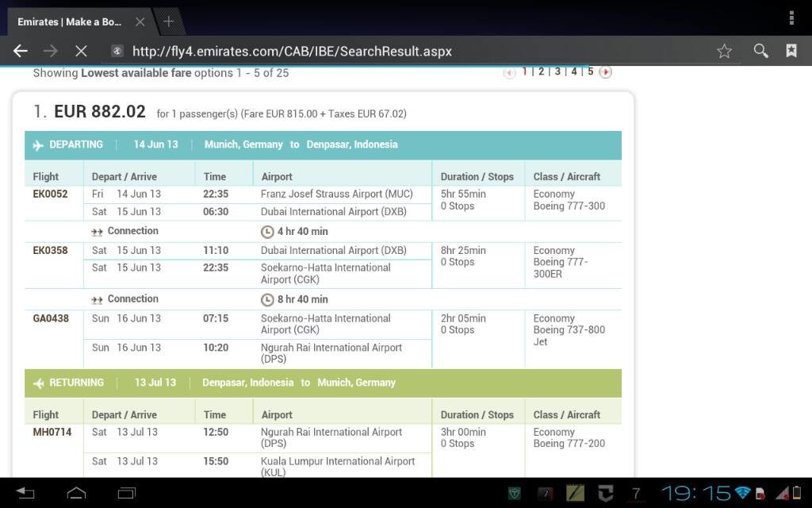Open the green shield notification icon
Viewport: 812px width, 508px height.
click(514, 494)
